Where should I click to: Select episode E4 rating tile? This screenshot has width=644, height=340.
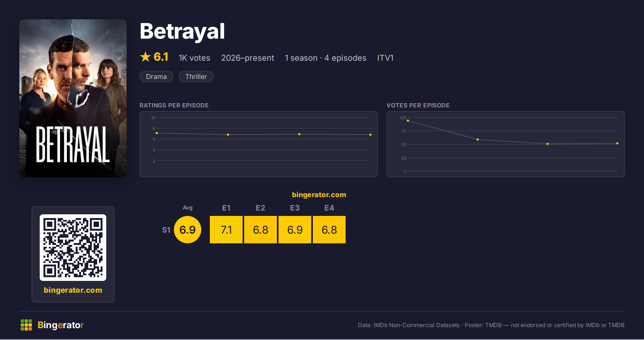pyautogui.click(x=329, y=230)
